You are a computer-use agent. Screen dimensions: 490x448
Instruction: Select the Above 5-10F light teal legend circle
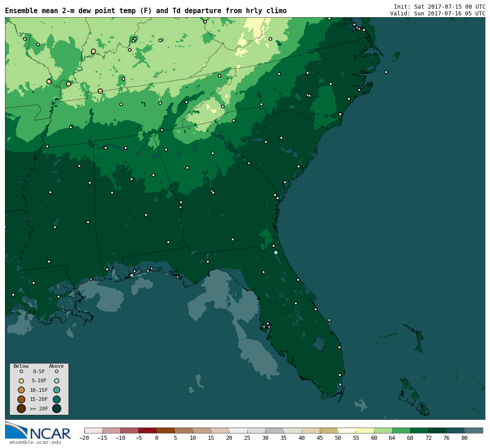(57, 381)
